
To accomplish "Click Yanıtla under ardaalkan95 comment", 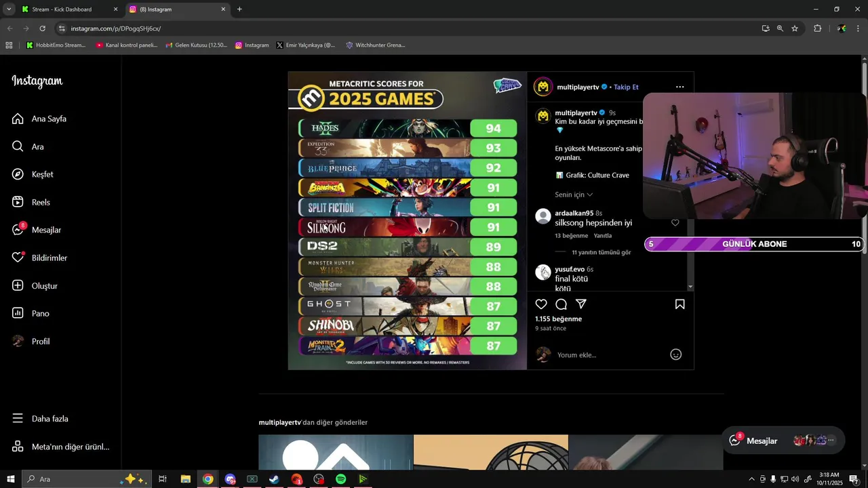I will click(x=603, y=236).
